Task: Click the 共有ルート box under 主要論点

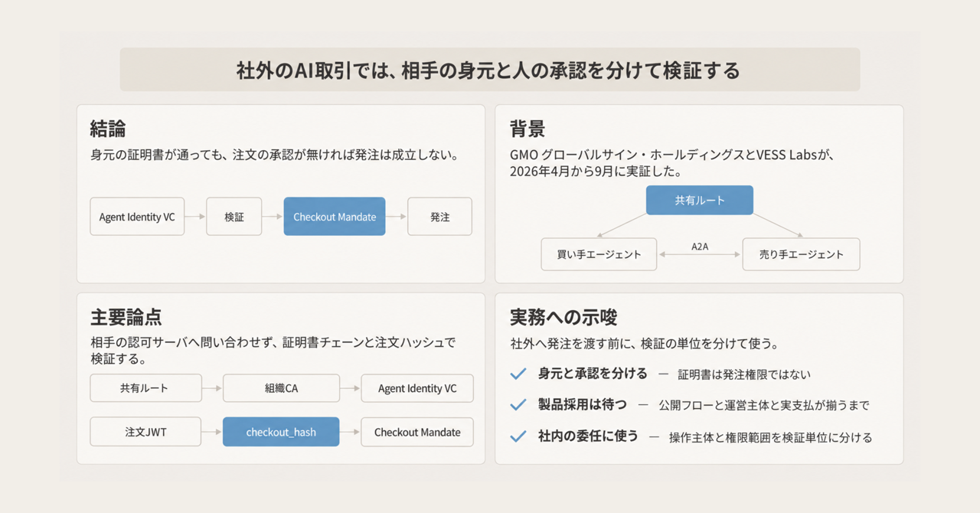Action: (145, 388)
